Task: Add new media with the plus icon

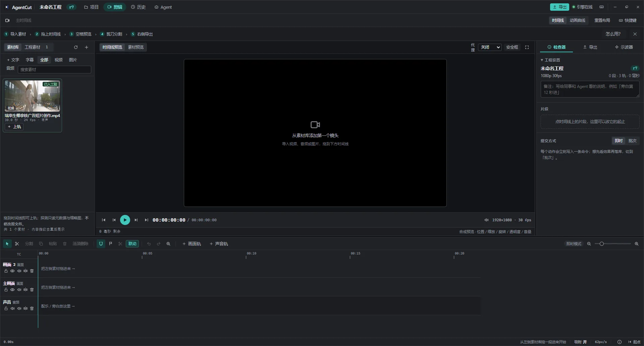Action: click(87, 47)
